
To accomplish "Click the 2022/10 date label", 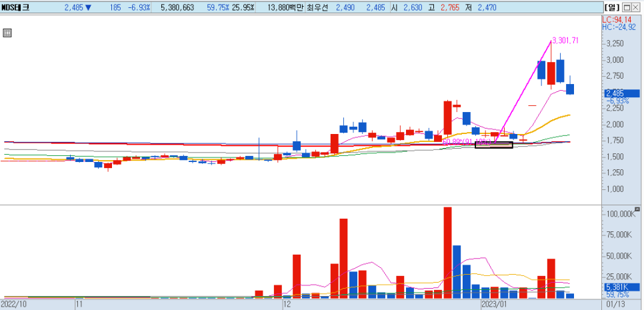I will [x=15, y=305].
